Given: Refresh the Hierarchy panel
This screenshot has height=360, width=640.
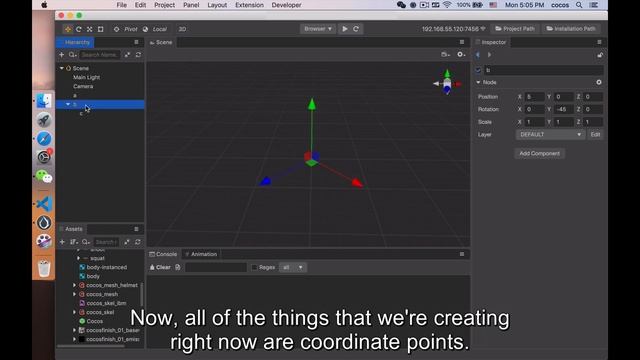Looking at the screenshot, I should tap(138, 55).
